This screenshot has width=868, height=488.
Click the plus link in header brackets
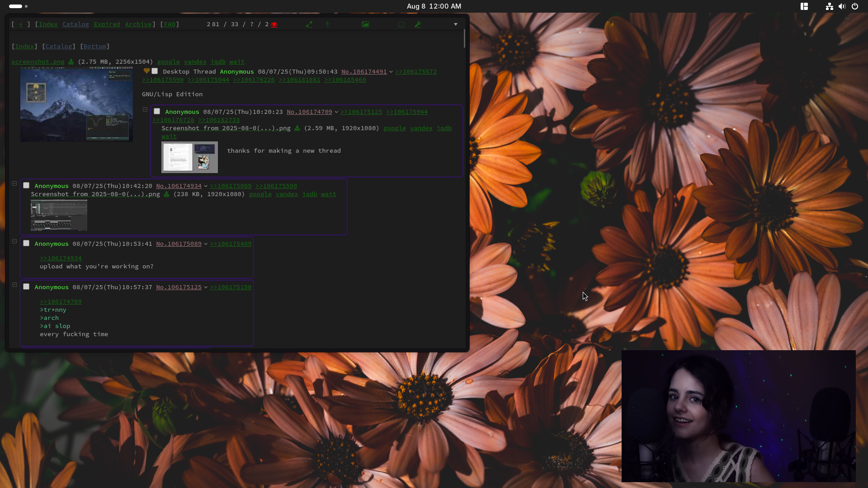21,24
